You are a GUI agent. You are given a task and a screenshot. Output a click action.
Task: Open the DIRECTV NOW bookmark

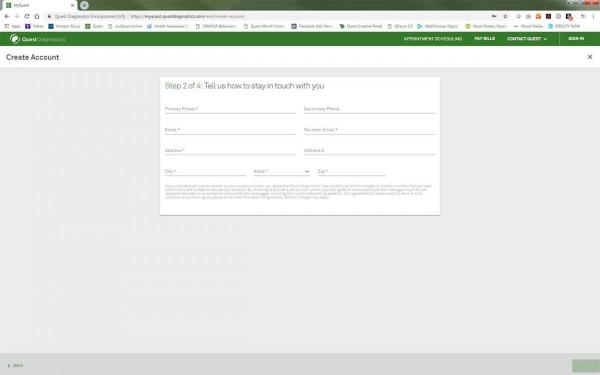pos(564,26)
